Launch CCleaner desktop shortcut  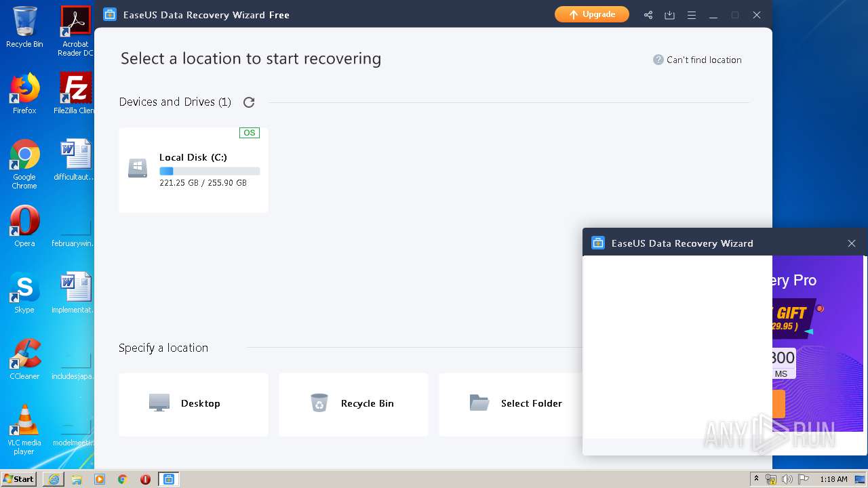[24, 359]
